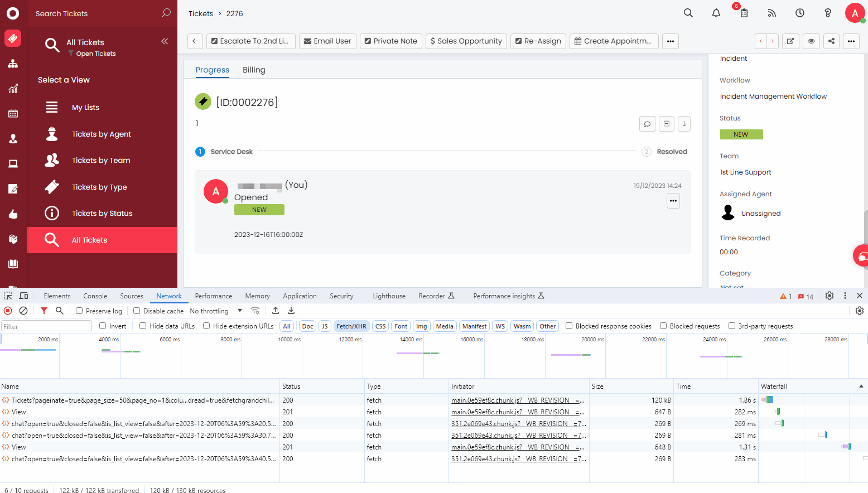Open the Console tab in DevTools
868x493 pixels.
pos(95,296)
